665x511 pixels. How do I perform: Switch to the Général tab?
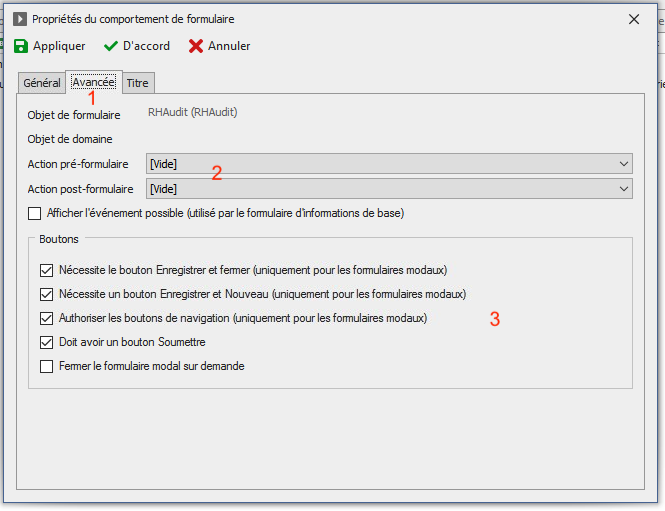click(42, 83)
